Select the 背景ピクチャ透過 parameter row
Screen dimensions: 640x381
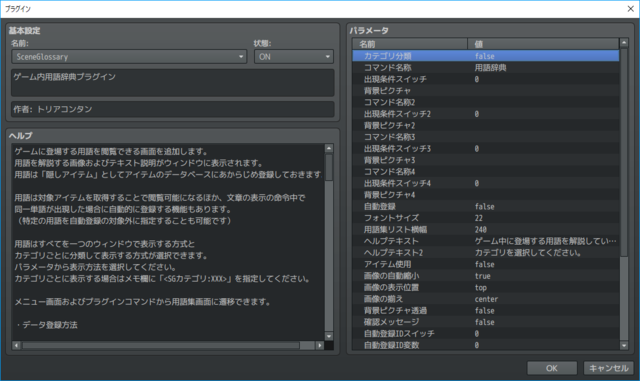[486, 310]
